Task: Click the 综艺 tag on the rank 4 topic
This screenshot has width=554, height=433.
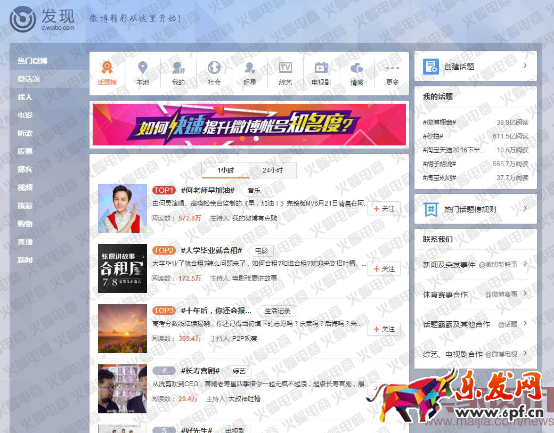Action: [239, 371]
